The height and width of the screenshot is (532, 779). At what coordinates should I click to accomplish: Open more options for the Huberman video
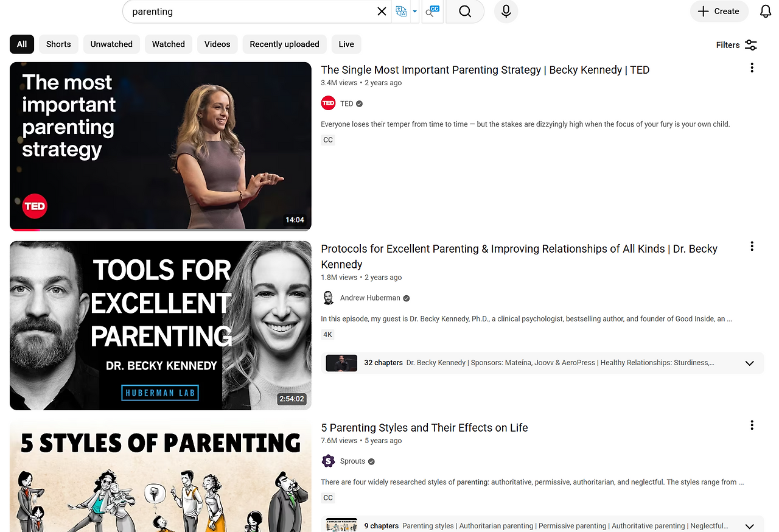pyautogui.click(x=752, y=247)
